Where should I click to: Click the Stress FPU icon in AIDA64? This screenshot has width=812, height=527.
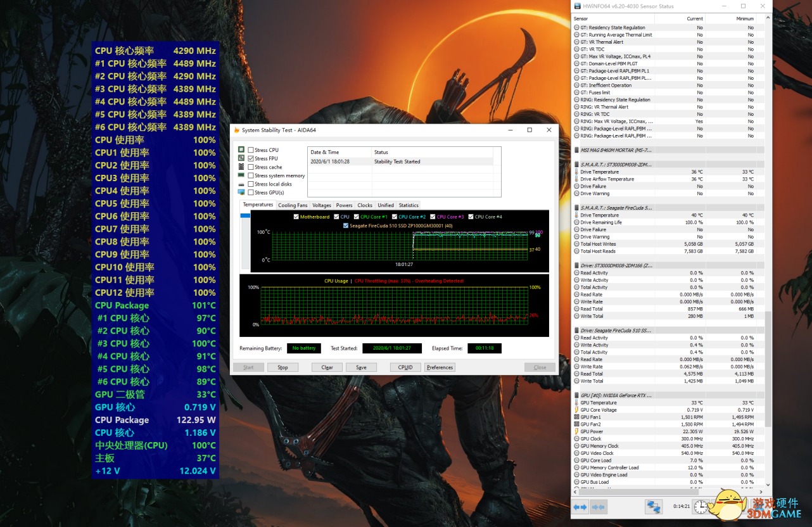click(241, 158)
